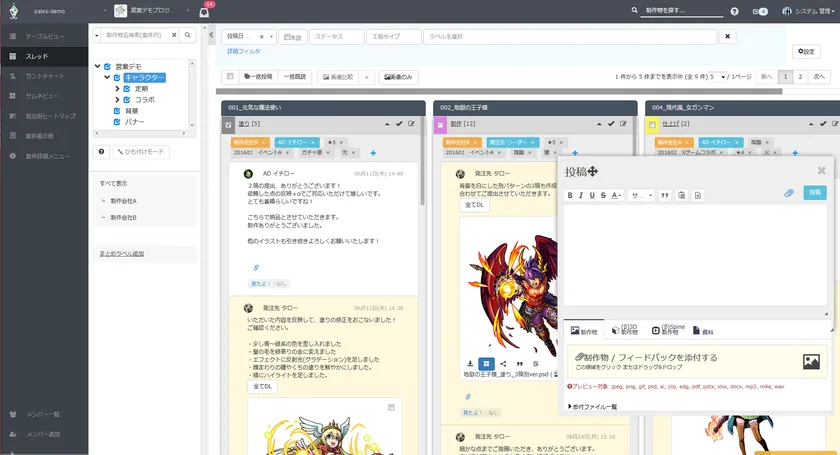Collapse the キャラクター tree node
The height and width of the screenshot is (455, 840).
tap(107, 77)
